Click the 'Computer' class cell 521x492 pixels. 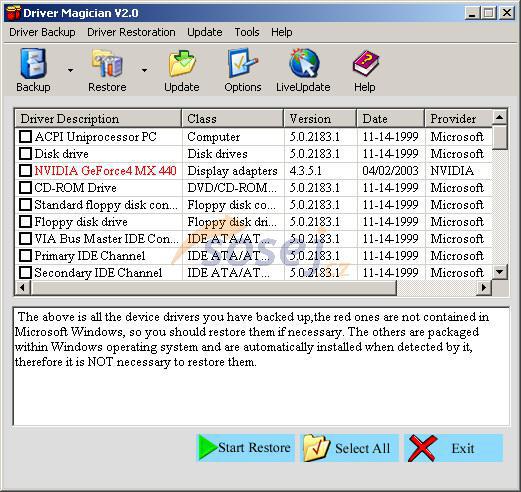tap(214, 137)
